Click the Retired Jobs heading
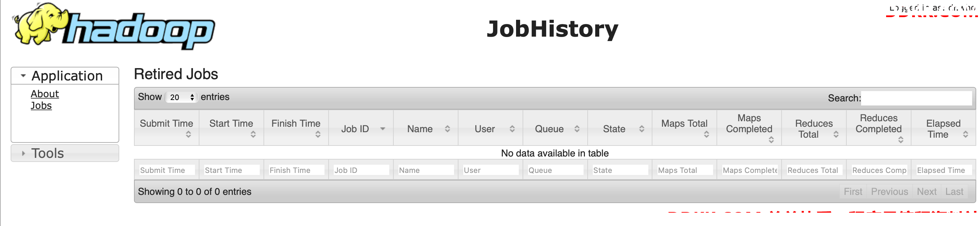 (176, 74)
